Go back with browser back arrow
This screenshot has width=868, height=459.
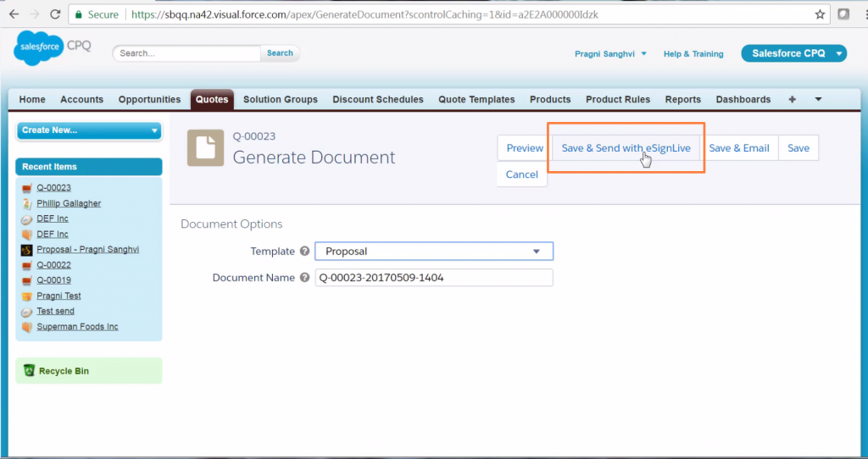14,14
